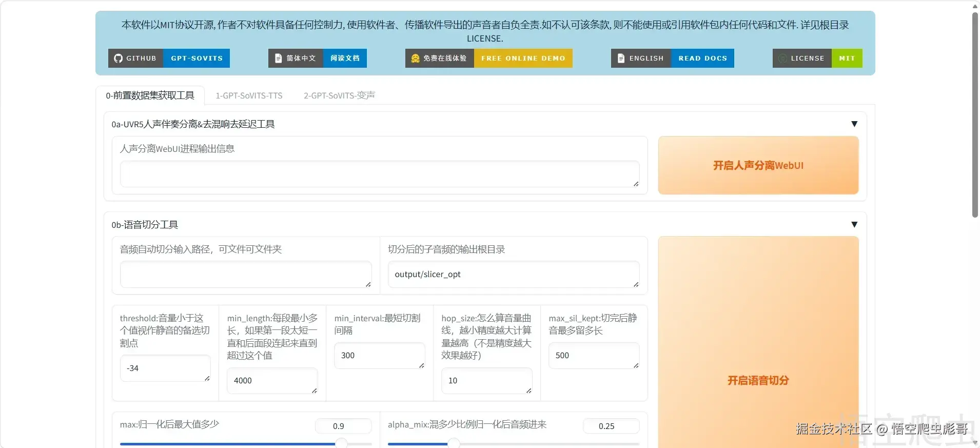Click the alpha_mix slider track
Screen dimensions: 980x448
[514, 444]
